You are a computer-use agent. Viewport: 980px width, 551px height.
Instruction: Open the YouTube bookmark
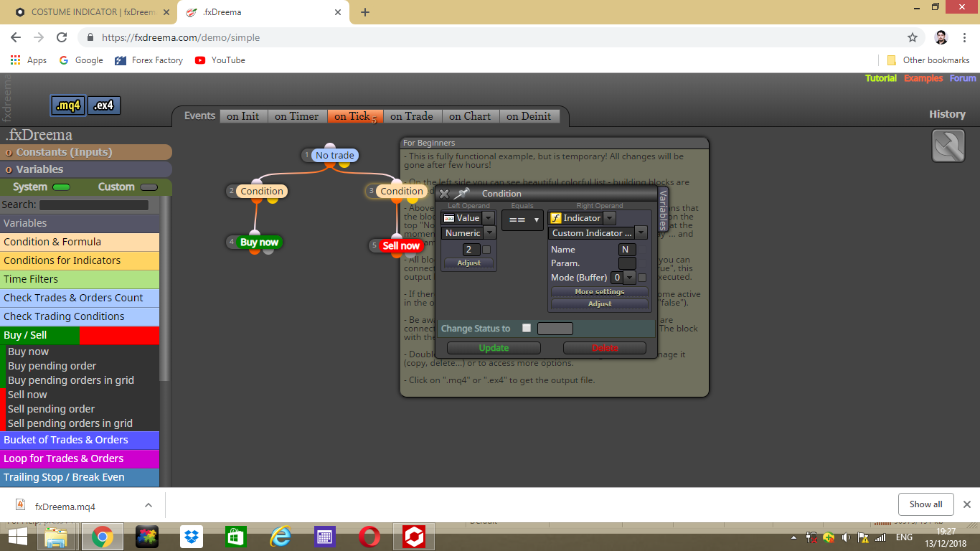coord(220,60)
